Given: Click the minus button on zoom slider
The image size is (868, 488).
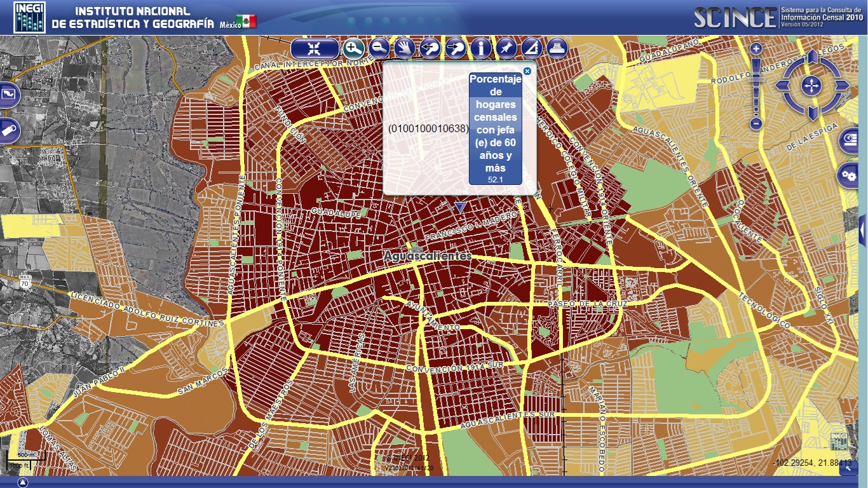Looking at the screenshot, I should click(x=756, y=125).
